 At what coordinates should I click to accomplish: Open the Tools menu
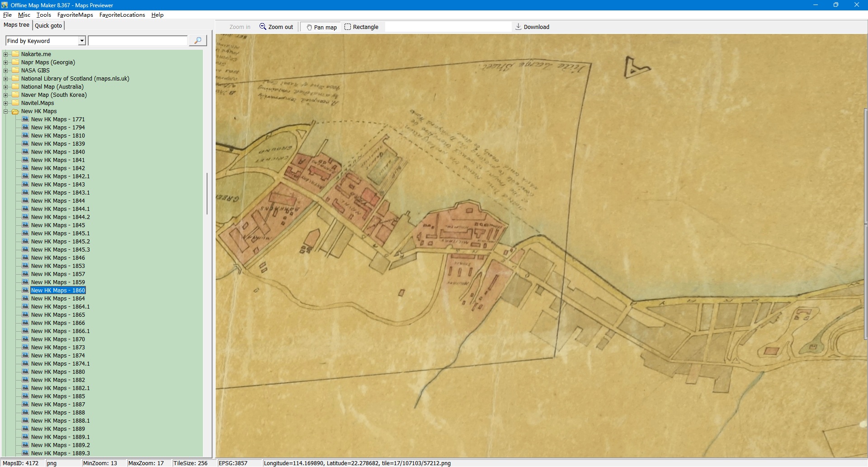43,15
